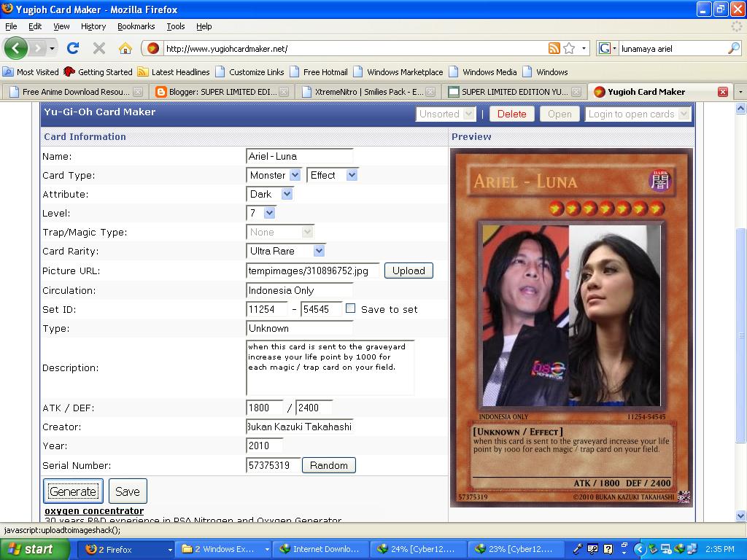Click the search magnifier icon
The image size is (747, 560).
(734, 48)
